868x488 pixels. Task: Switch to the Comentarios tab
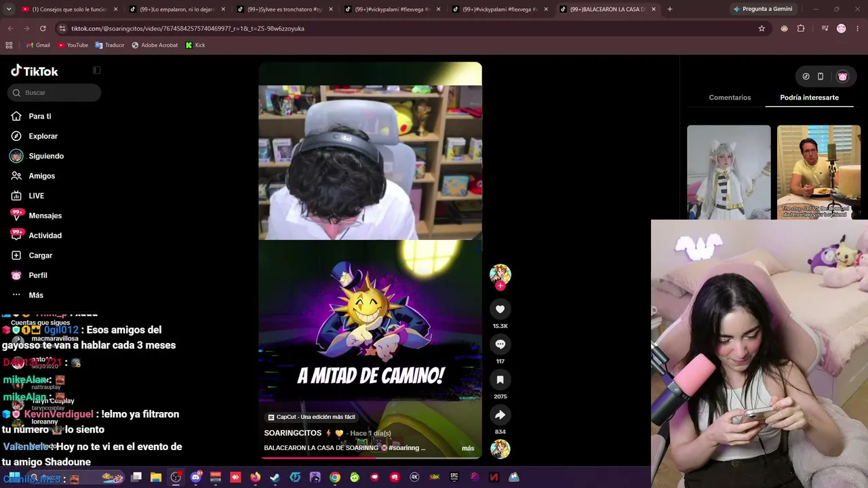730,98
